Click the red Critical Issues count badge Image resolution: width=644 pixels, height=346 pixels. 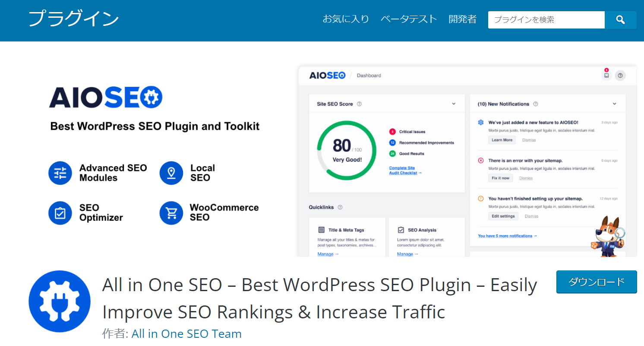392,132
